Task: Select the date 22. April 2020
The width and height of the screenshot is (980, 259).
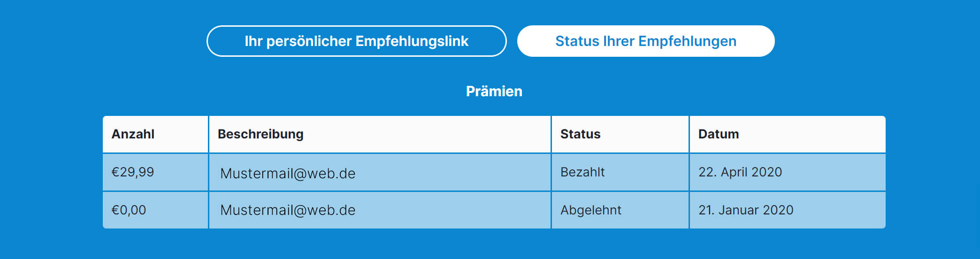Action: click(x=740, y=172)
